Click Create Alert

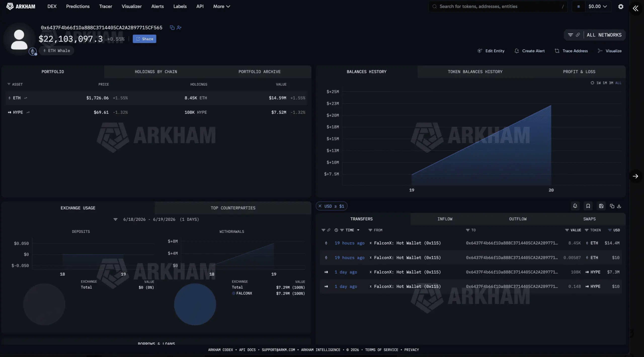tap(530, 51)
